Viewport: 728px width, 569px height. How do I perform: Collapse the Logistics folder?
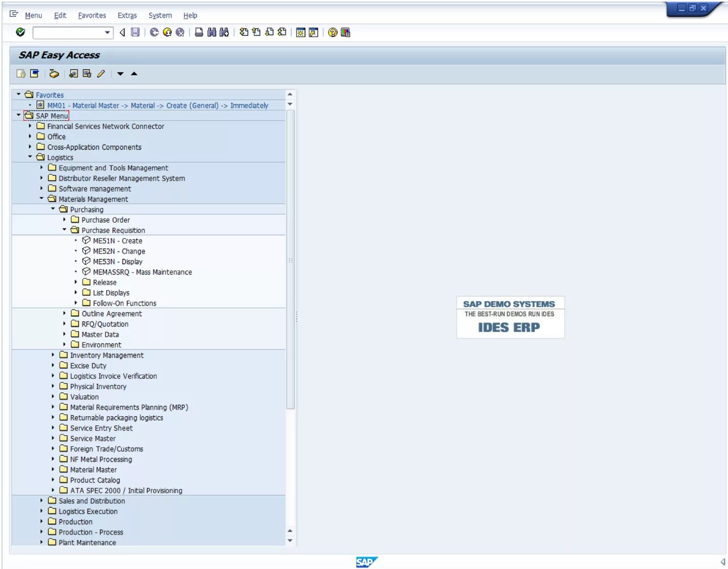coord(30,157)
